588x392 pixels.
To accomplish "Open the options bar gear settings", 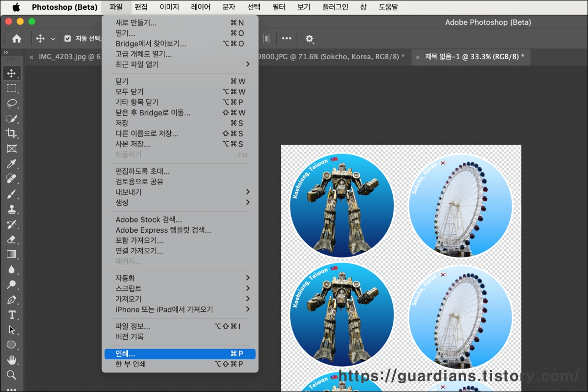I will tap(309, 39).
